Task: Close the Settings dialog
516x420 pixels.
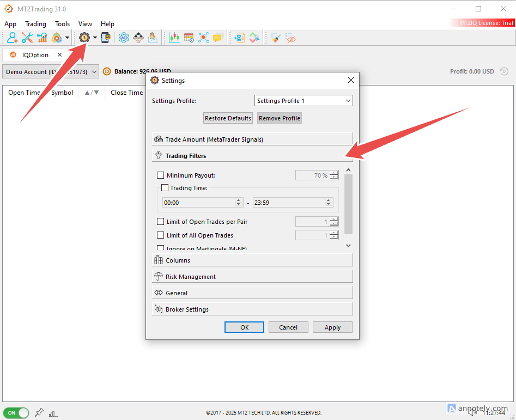Action: pos(351,80)
